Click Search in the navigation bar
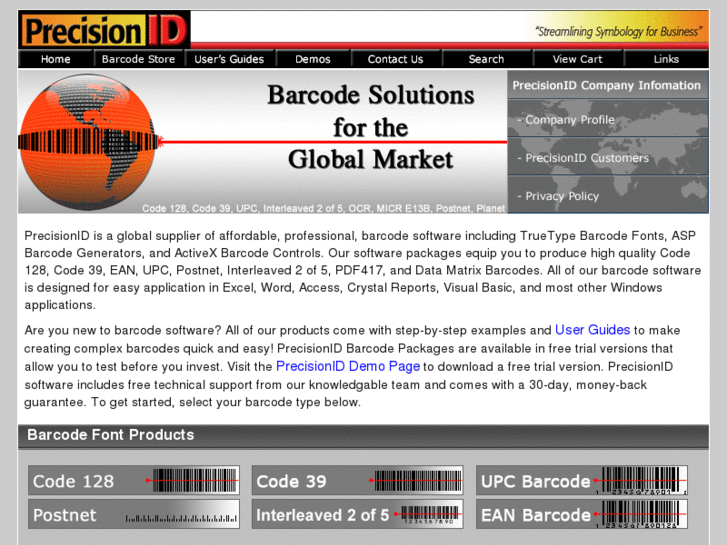 [486, 59]
